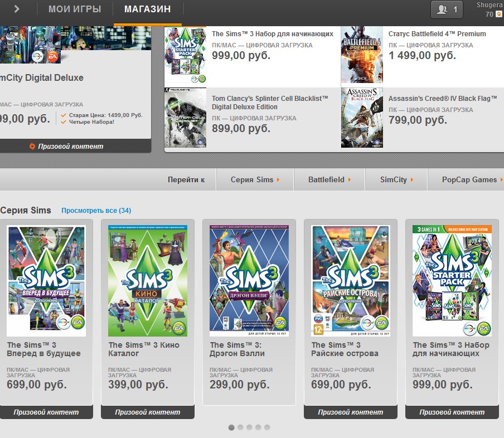The height and width of the screenshot is (438, 504).
Task: Click The Sims 3 Набор для начинающих title in featured list
Action: click(x=273, y=34)
